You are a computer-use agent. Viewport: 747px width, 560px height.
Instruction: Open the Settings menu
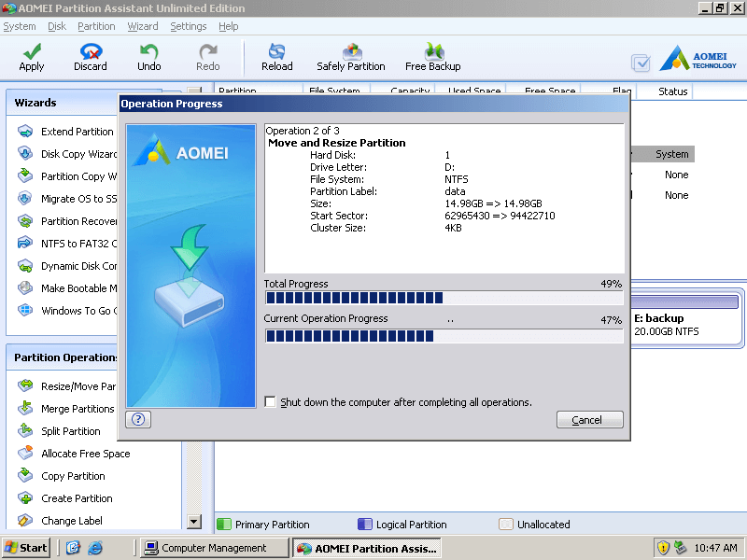point(189,26)
